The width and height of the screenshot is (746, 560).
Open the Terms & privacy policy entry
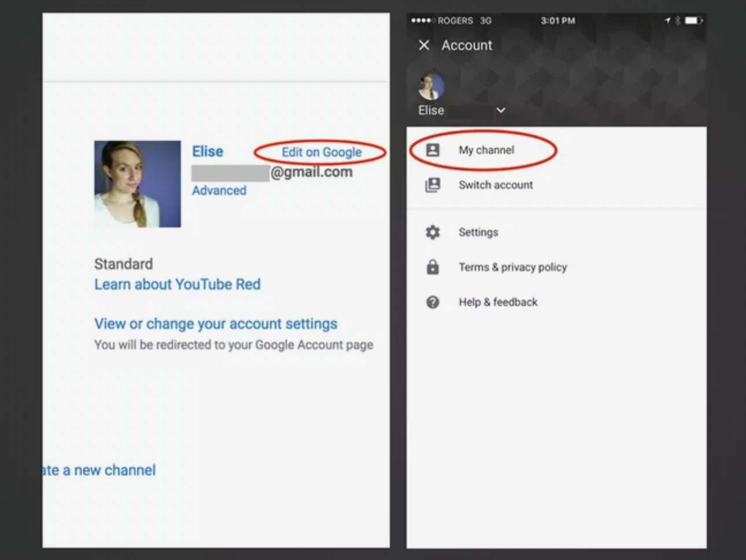[x=512, y=267]
